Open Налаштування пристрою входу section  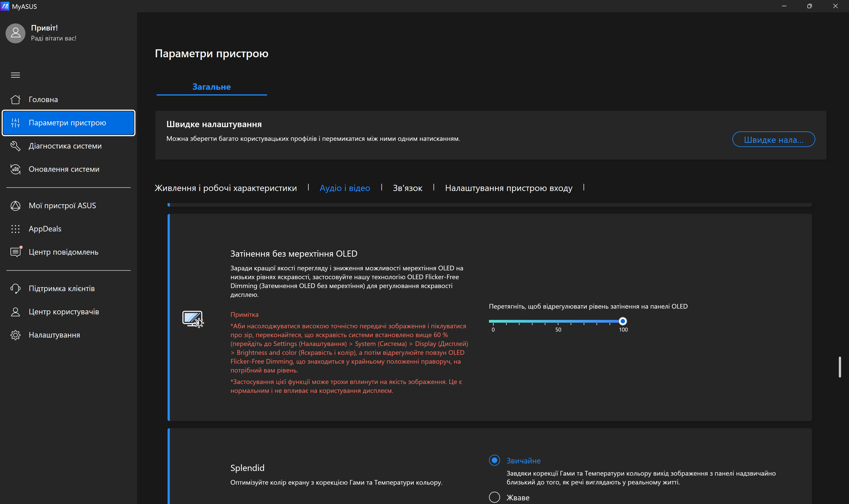[508, 188]
